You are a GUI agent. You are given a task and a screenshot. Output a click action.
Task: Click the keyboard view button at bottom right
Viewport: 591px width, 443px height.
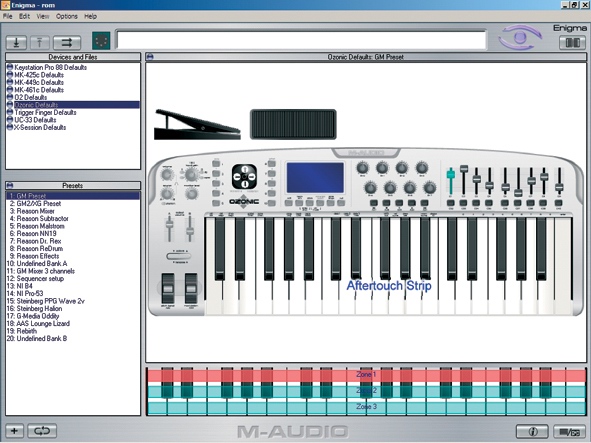[x=569, y=431]
